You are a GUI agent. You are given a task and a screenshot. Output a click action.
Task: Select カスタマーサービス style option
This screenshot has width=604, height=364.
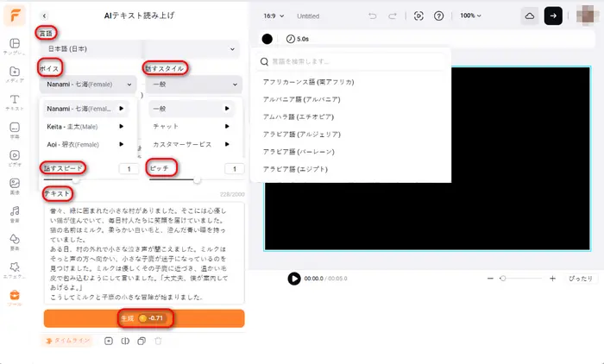pos(182,144)
